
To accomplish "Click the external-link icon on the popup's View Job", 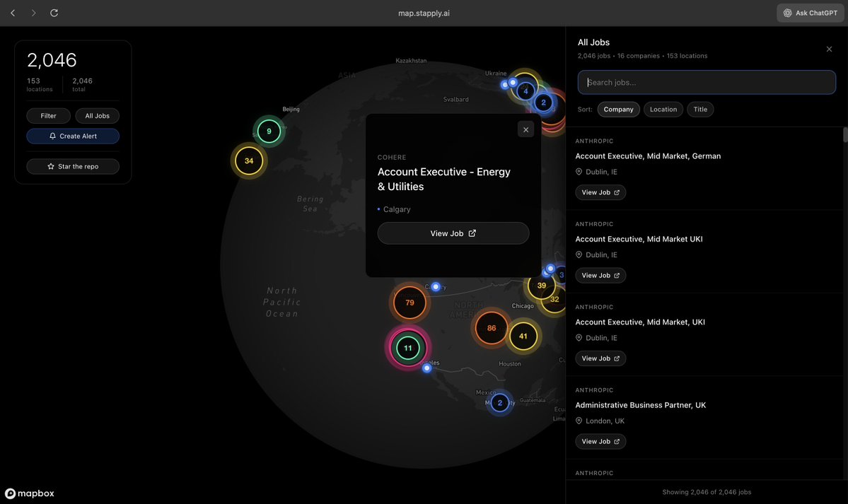I will (472, 233).
